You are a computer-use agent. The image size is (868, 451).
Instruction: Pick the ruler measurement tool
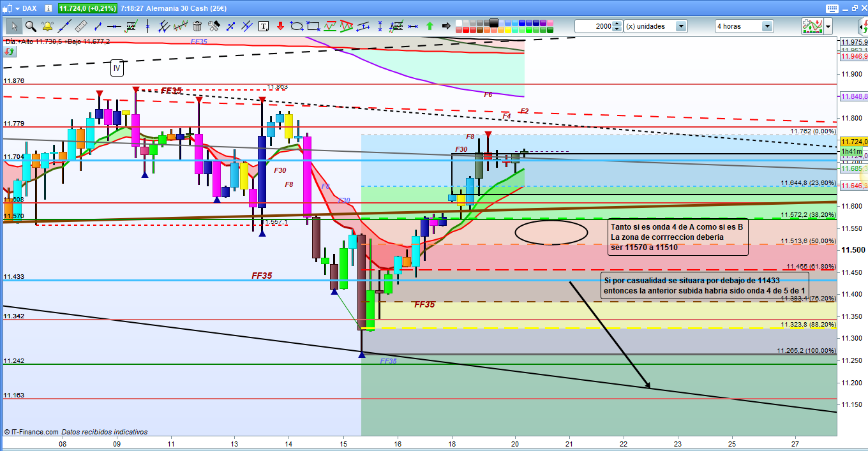[81, 26]
